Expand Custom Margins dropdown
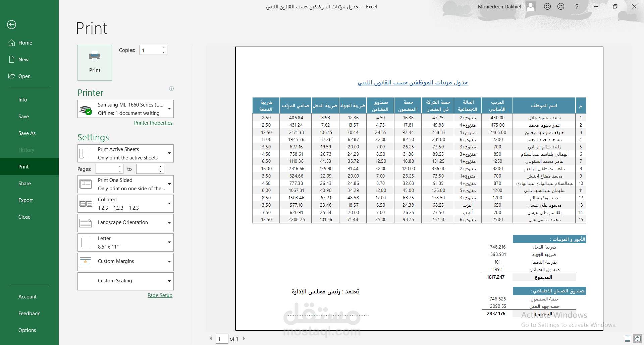 pyautogui.click(x=125, y=262)
